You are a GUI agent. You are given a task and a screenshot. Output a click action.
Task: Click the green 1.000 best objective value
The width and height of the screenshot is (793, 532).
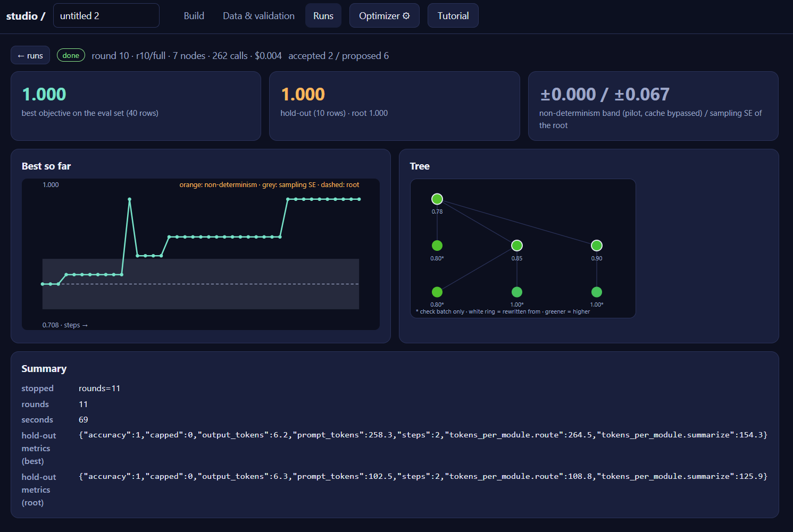click(44, 94)
